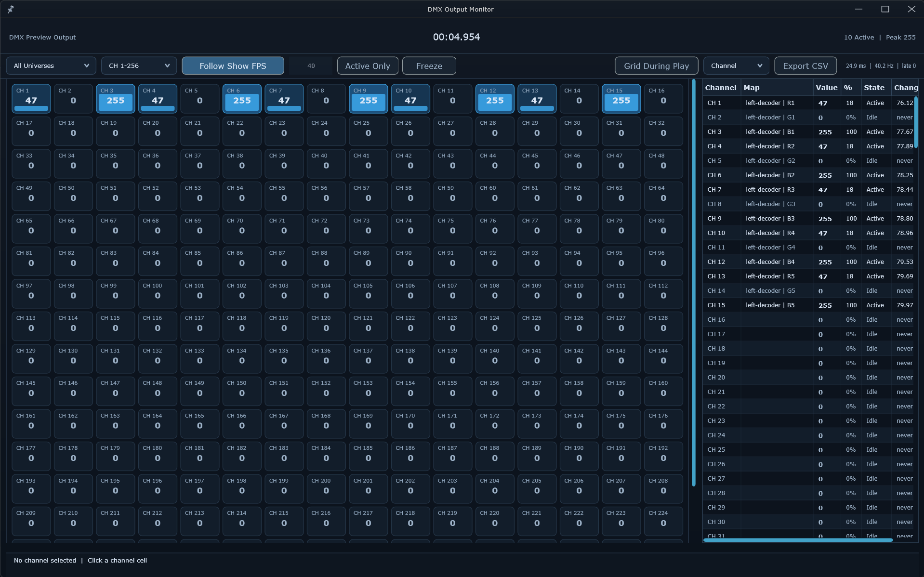
Task: Click the grid vertical scrollbar
Action: [694, 283]
